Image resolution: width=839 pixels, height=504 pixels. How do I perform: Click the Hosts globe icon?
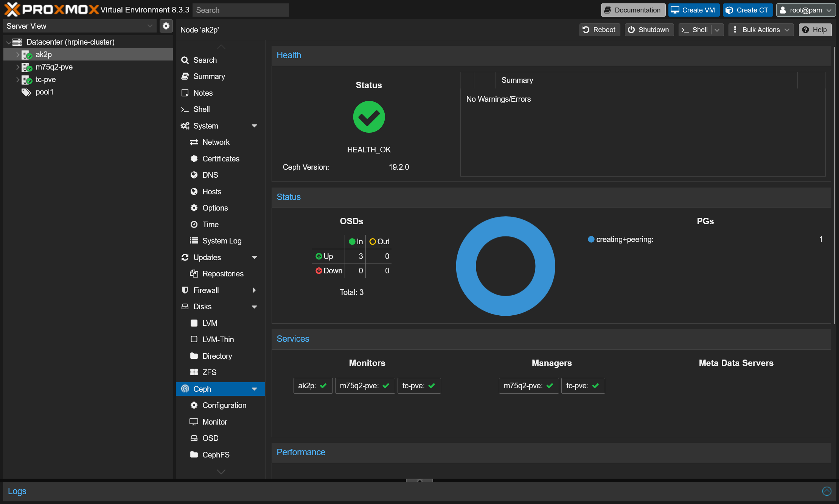point(194,192)
